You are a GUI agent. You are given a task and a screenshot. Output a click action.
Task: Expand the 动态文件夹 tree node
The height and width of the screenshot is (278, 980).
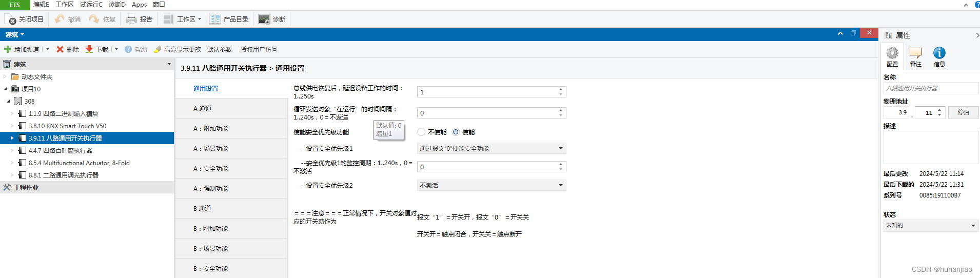(5, 76)
